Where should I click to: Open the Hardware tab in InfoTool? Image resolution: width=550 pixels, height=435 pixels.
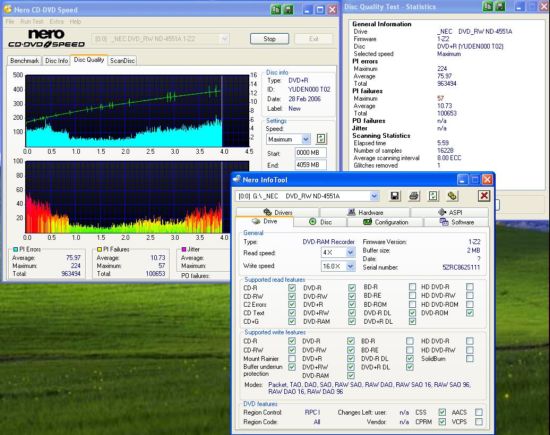(x=365, y=212)
